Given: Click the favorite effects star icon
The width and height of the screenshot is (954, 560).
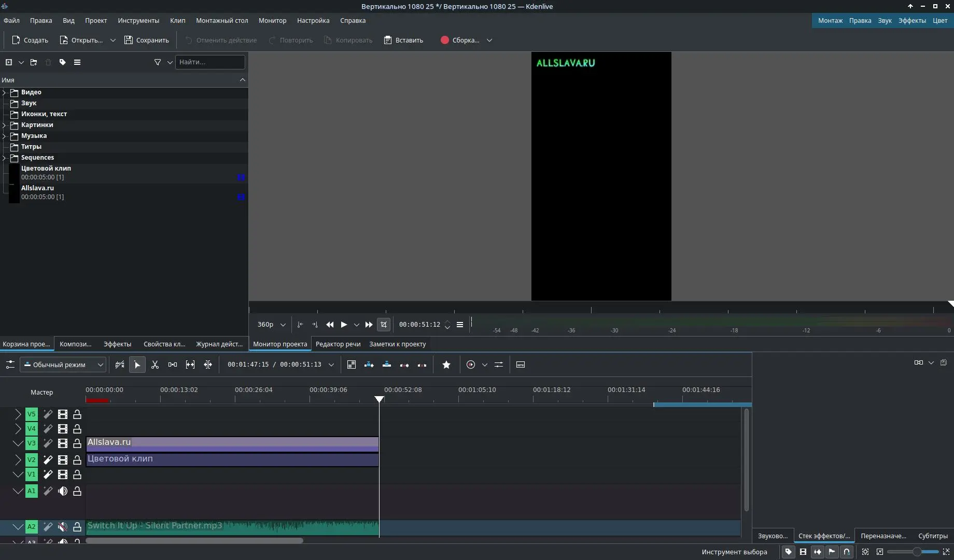Looking at the screenshot, I should coord(446,365).
